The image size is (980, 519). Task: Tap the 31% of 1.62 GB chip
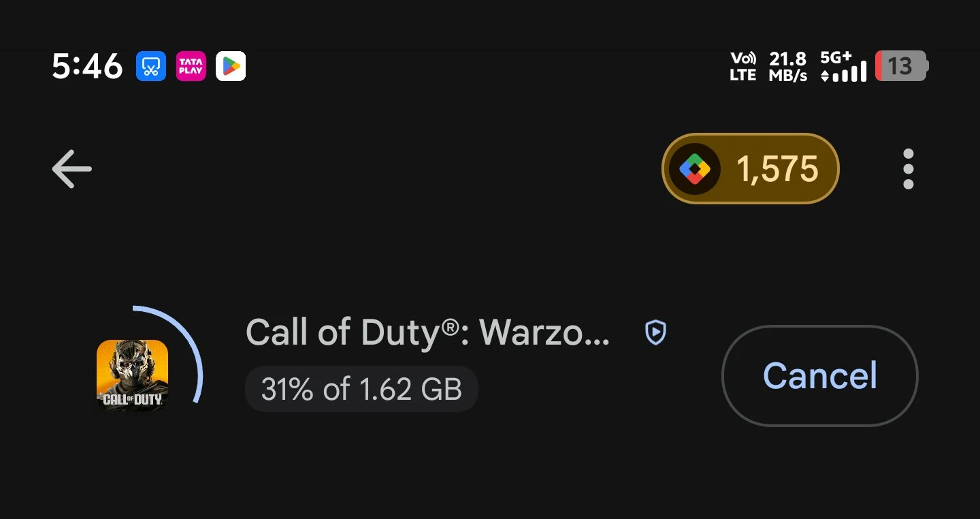click(361, 390)
